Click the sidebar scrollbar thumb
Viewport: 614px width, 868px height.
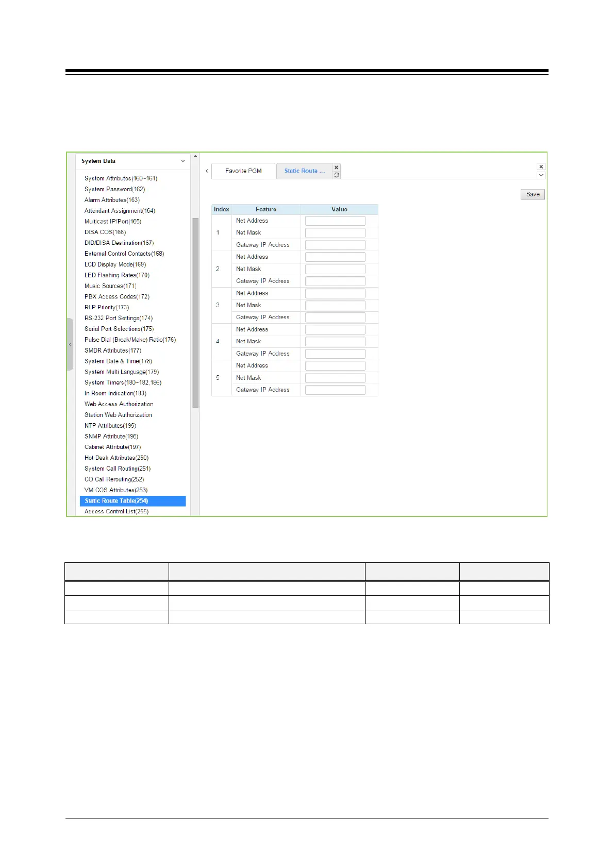(195, 313)
